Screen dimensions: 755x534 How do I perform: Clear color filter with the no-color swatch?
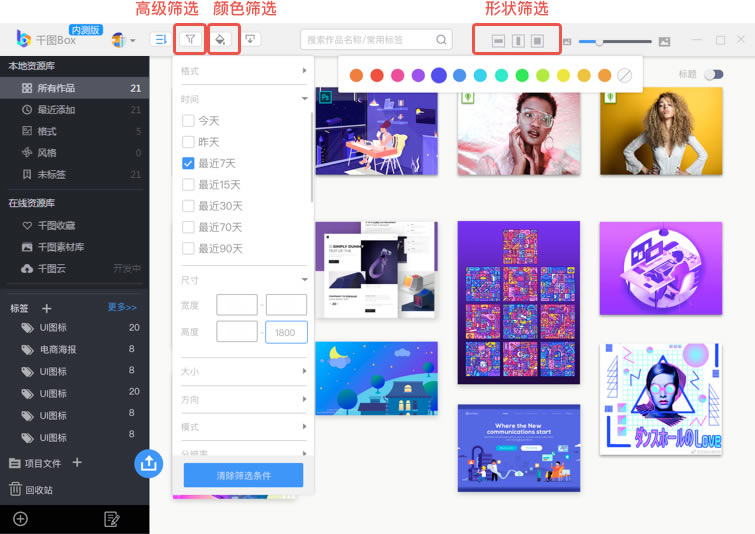click(x=625, y=75)
